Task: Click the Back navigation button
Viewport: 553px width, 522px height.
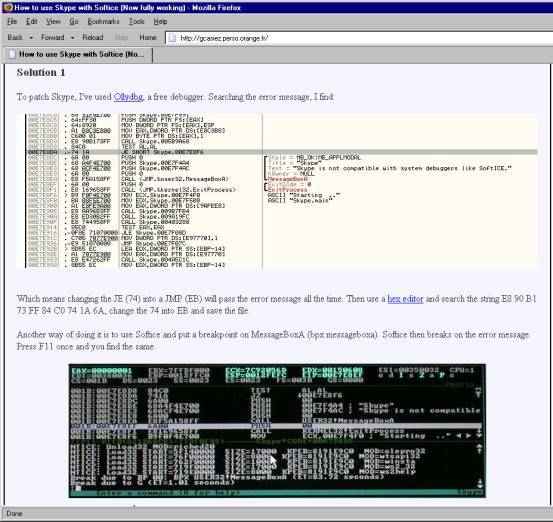Action: coord(15,37)
